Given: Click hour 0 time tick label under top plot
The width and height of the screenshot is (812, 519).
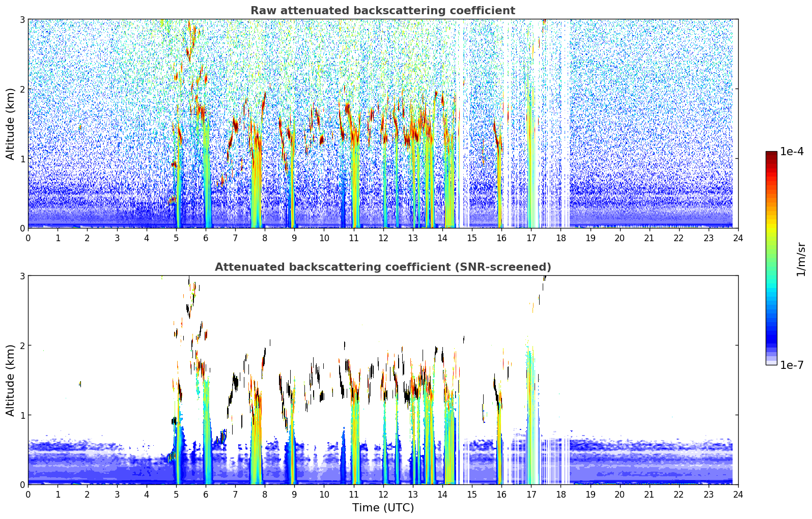Looking at the screenshot, I should 28,238.
